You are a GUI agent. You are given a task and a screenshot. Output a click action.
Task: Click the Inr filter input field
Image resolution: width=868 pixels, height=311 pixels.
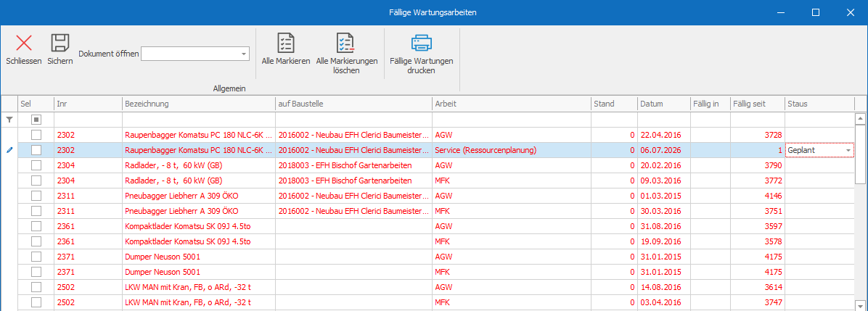(x=88, y=120)
